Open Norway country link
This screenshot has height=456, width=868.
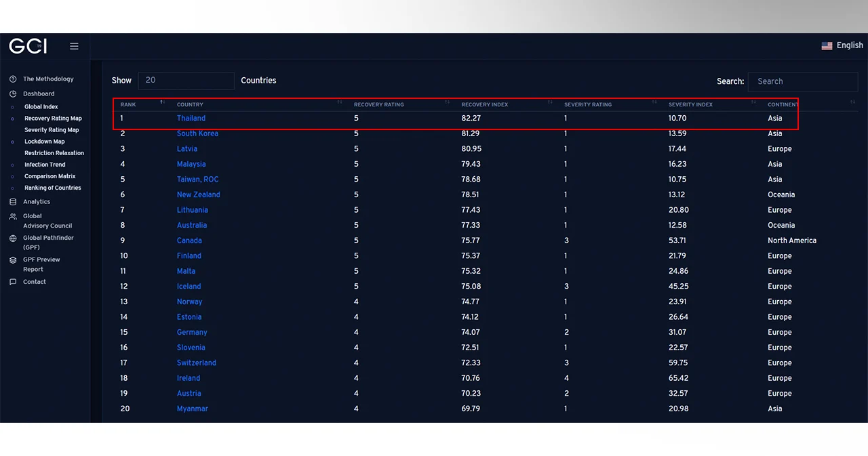click(x=190, y=302)
